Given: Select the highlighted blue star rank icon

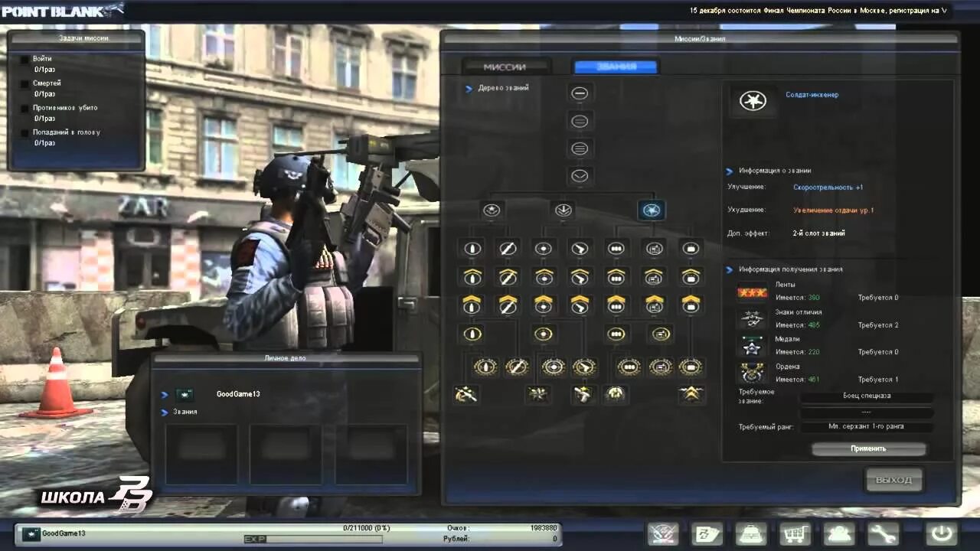Looking at the screenshot, I should coord(652,210).
